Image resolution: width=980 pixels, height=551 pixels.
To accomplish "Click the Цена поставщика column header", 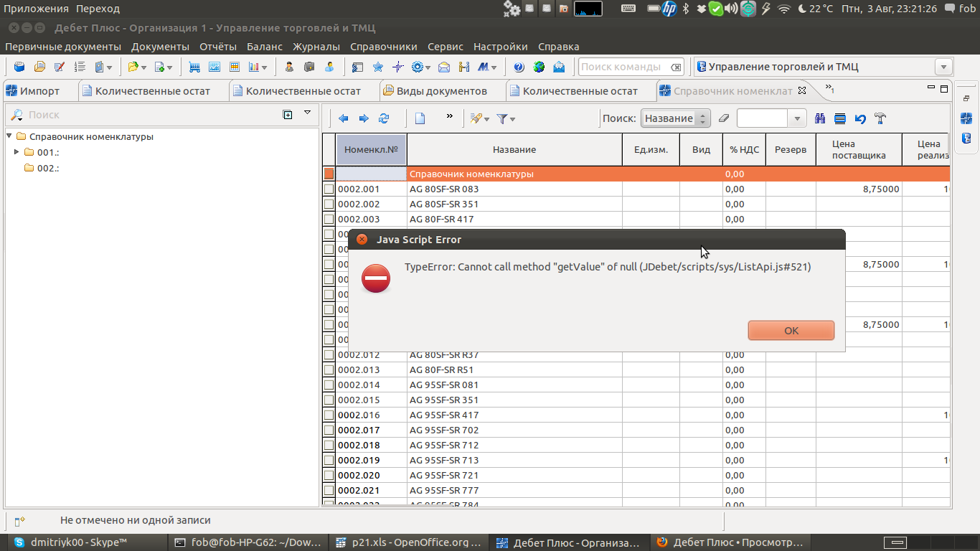I will 859,149.
